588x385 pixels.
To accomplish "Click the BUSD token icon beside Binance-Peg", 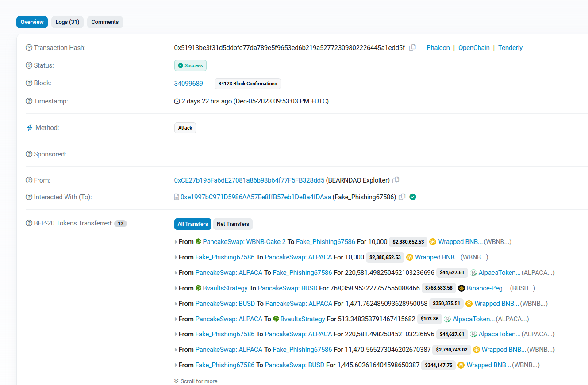I will 461,288.
